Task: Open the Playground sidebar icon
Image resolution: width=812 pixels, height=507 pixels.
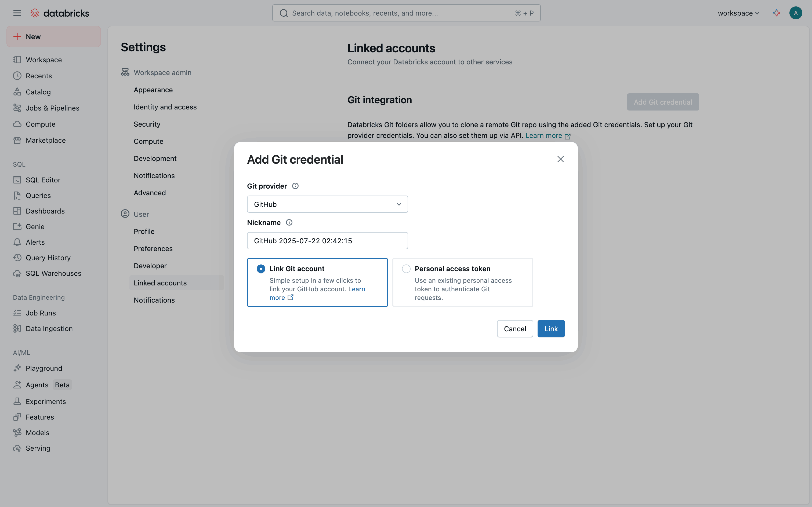Action: (x=17, y=368)
